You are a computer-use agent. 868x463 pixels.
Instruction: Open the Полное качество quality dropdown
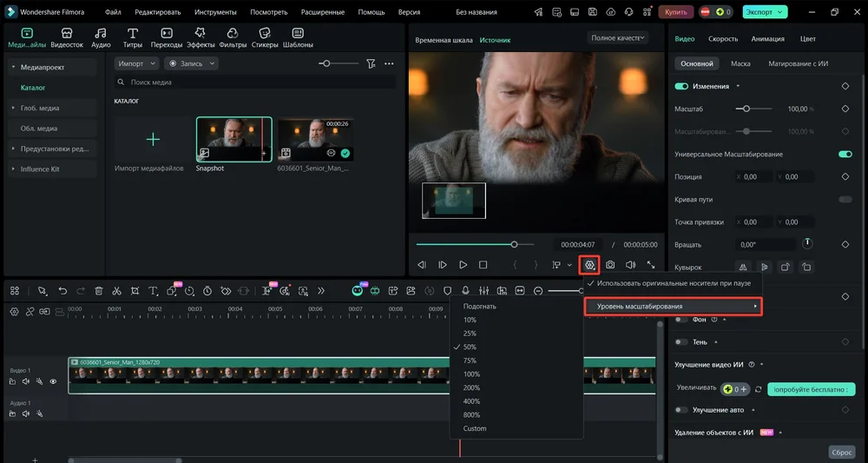click(617, 38)
